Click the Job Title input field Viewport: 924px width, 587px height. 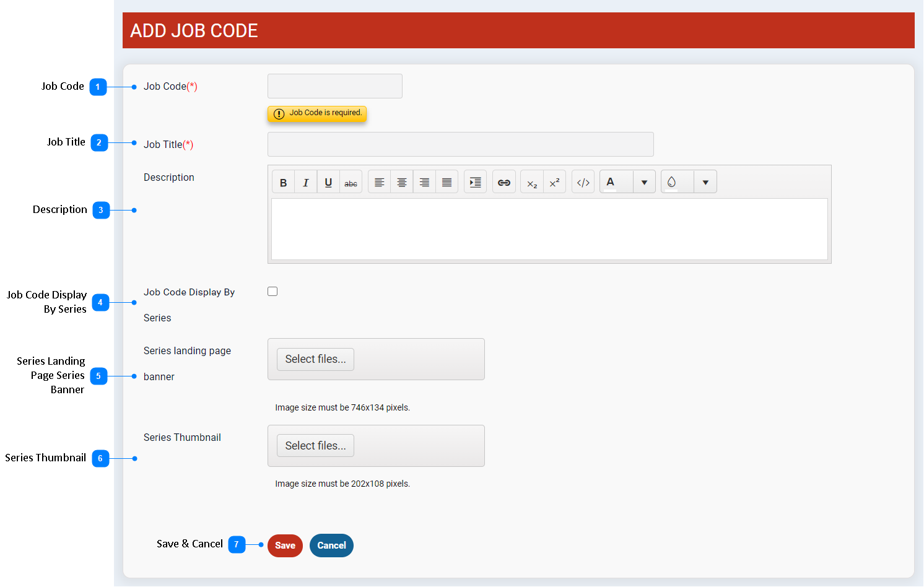coord(461,144)
